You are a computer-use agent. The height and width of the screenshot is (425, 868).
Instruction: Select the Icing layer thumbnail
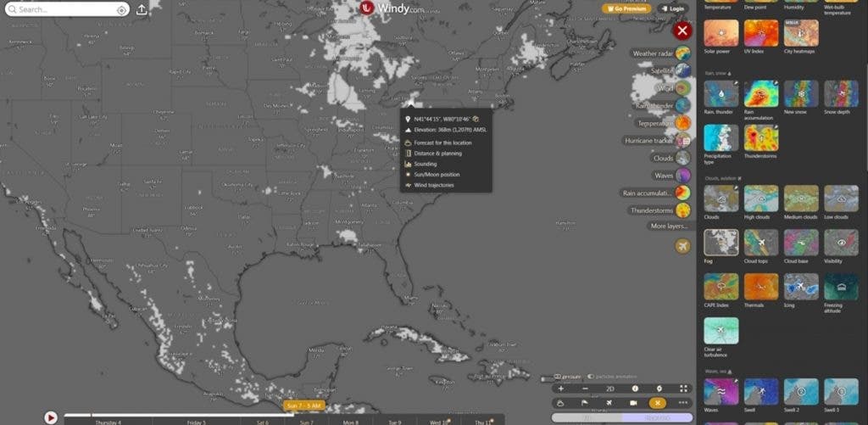801,287
